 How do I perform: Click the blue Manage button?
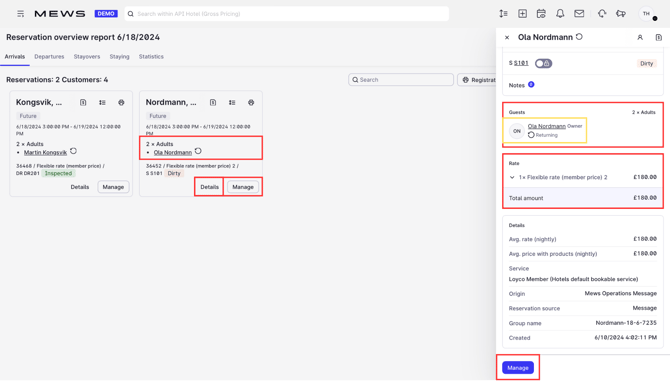tap(518, 368)
